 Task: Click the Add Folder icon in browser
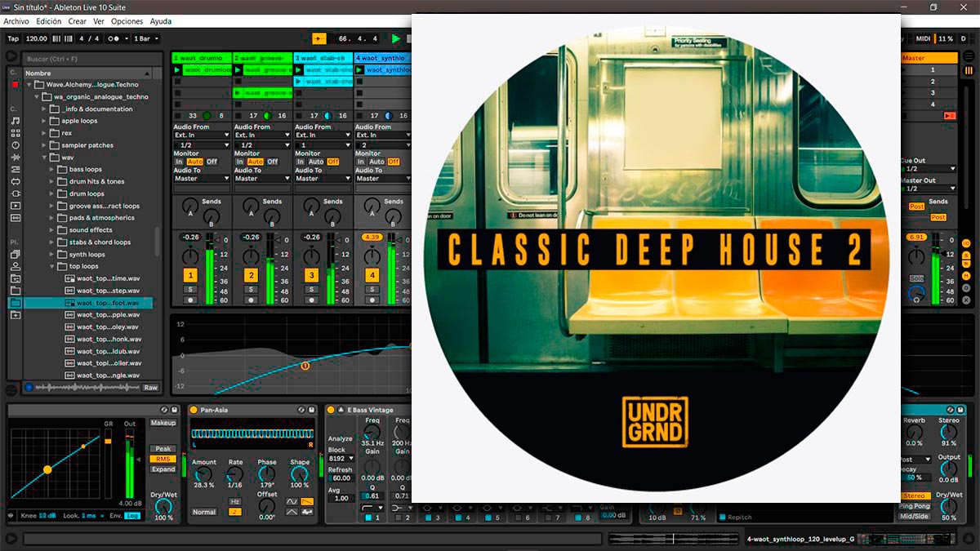tap(15, 315)
